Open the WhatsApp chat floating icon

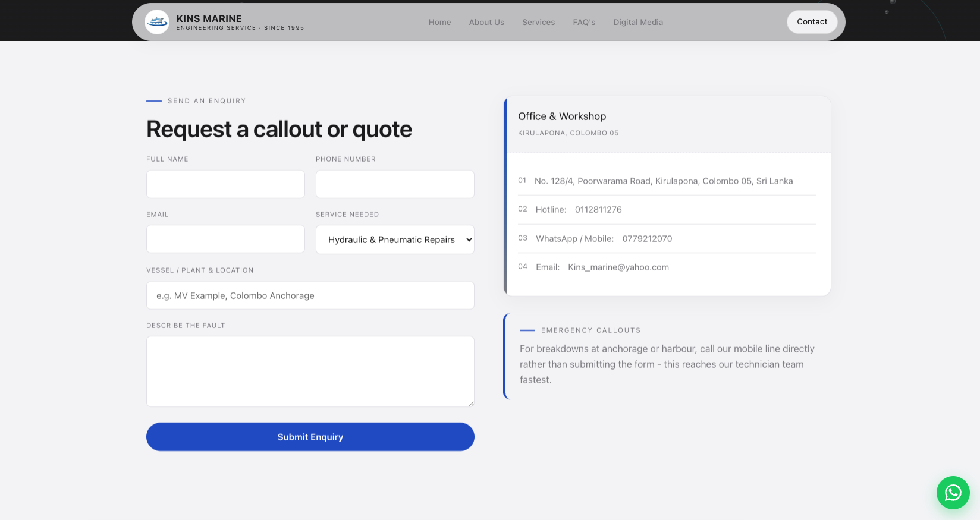click(x=953, y=492)
